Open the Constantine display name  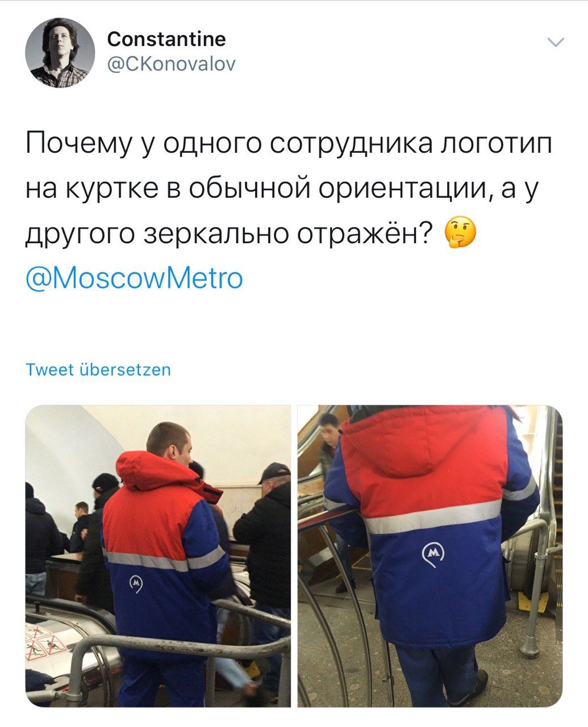pyautogui.click(x=166, y=39)
